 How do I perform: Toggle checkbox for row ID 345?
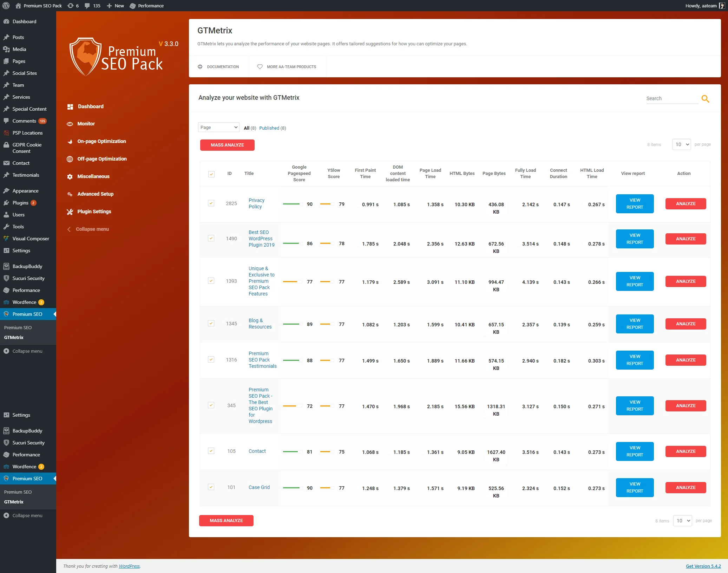tap(211, 405)
